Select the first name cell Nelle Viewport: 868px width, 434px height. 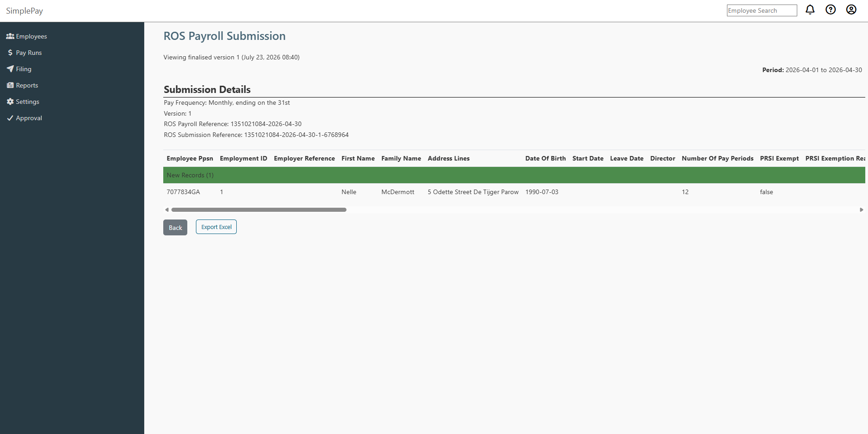[x=349, y=192]
